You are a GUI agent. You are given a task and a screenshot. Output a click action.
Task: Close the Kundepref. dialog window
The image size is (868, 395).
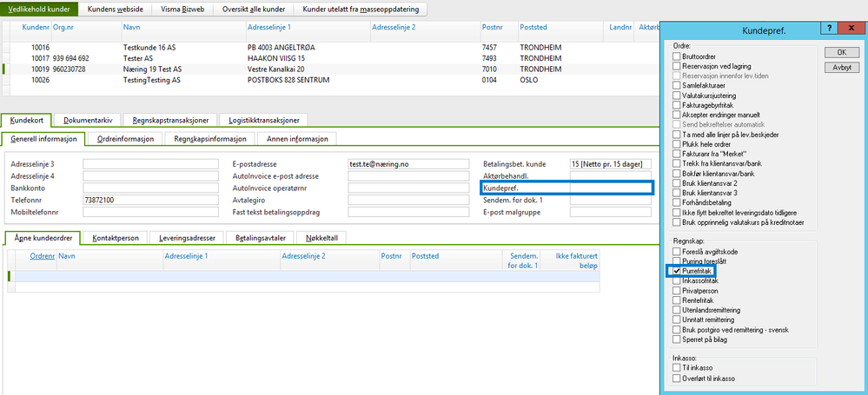847,29
